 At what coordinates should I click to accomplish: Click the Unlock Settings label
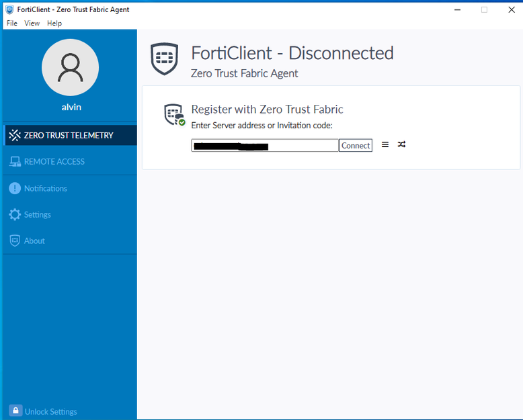(50, 412)
